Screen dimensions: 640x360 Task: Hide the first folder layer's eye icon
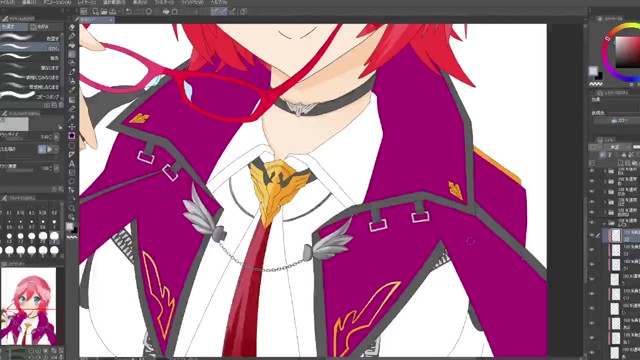[x=592, y=171]
